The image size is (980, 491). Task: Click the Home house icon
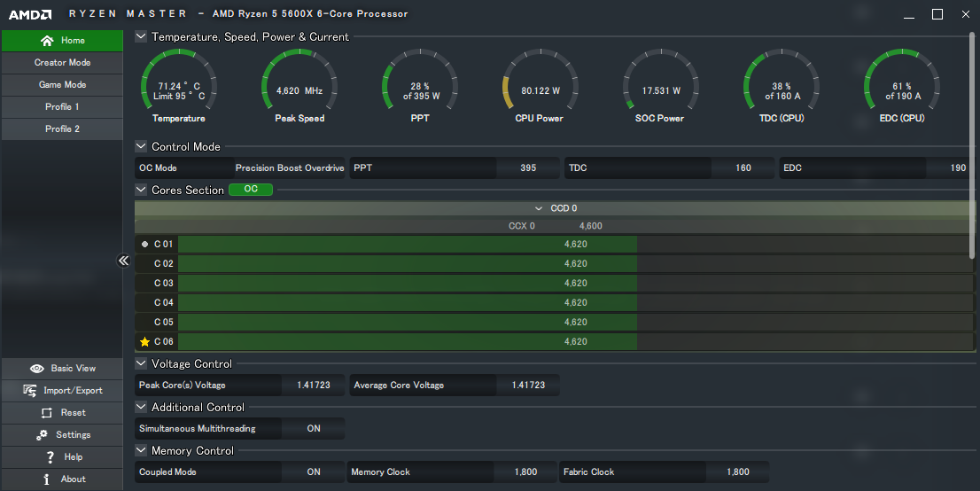click(47, 41)
